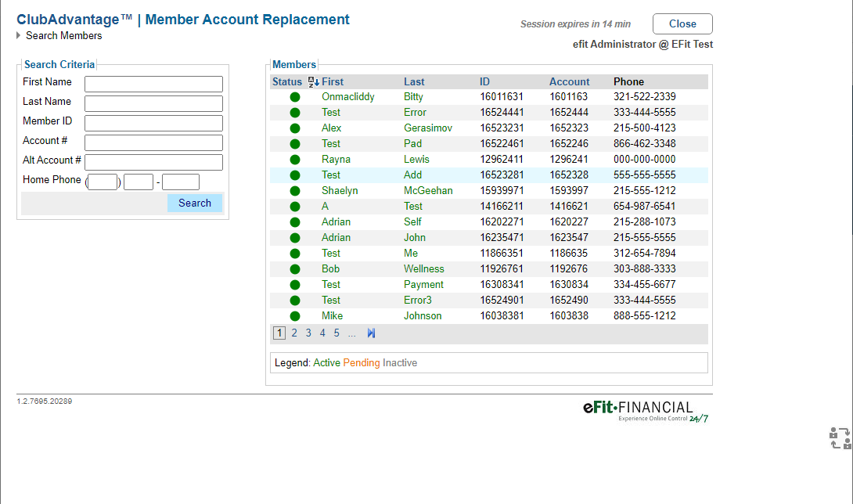This screenshot has height=504, width=853.
Task: Click last name Wellness
Action: tap(424, 269)
